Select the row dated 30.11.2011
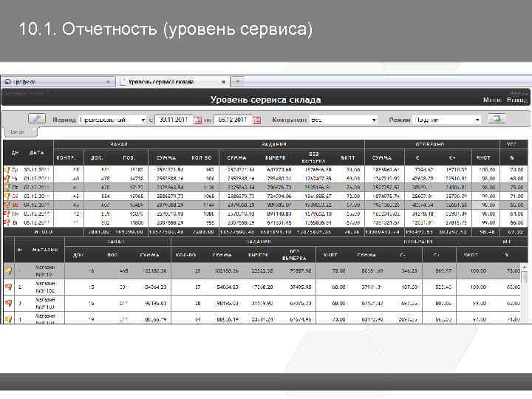 click(265, 169)
